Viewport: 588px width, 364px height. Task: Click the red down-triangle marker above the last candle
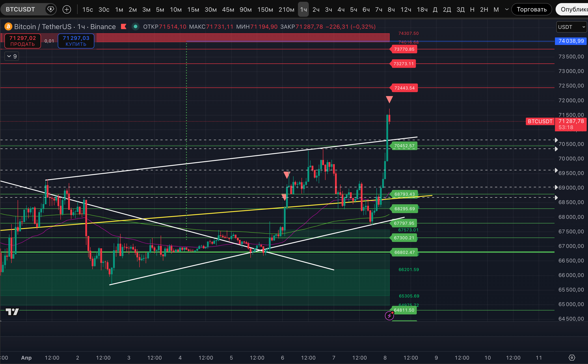point(389,99)
